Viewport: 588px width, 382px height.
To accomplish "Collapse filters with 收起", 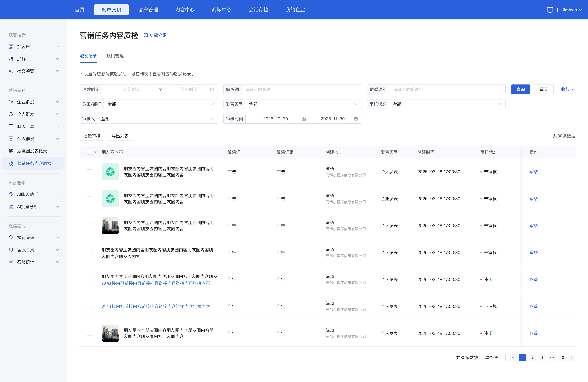I will coord(568,89).
